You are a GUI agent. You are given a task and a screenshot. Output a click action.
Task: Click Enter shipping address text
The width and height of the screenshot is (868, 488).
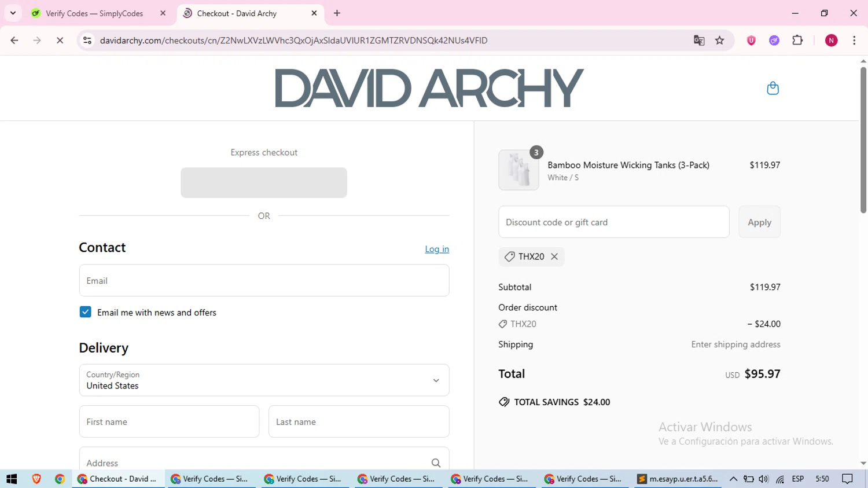(735, 344)
